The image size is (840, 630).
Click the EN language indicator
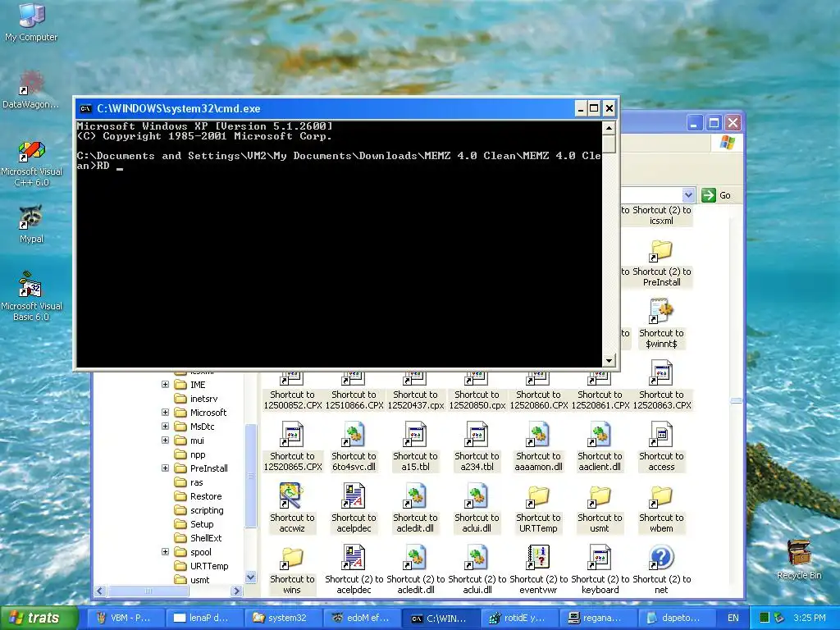point(733,618)
